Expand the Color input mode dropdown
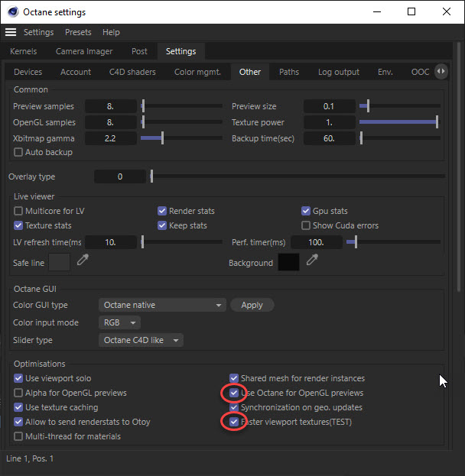The image size is (465, 476). (120, 322)
